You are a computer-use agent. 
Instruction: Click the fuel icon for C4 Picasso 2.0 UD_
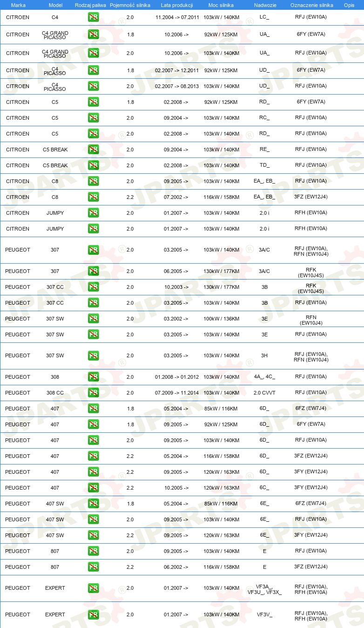94,87
